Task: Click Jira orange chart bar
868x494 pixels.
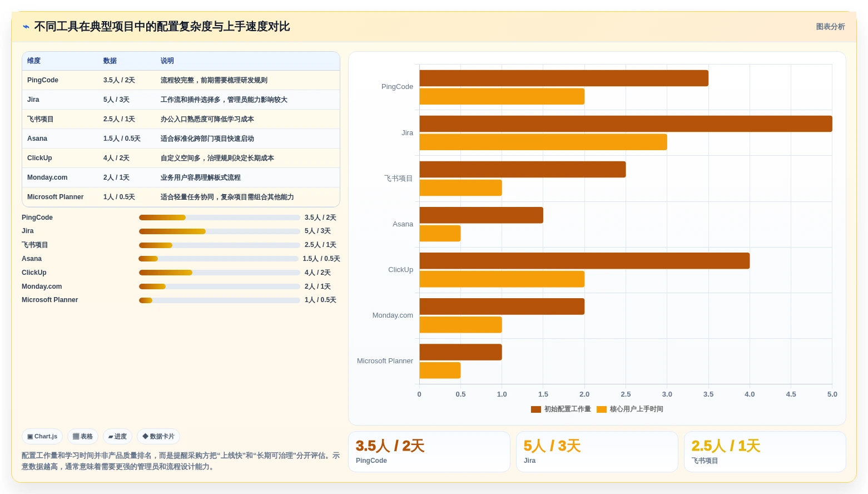Action: (x=543, y=142)
